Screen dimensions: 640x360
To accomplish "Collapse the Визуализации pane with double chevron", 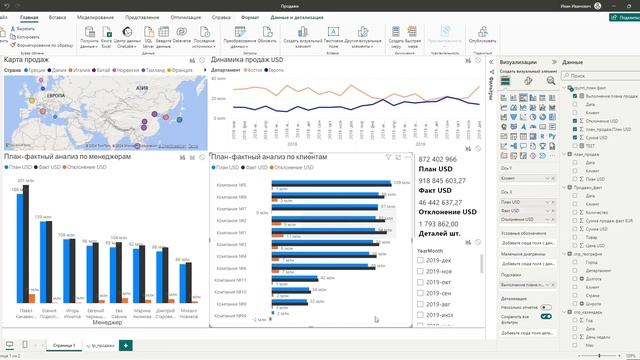I will tap(554, 62).
